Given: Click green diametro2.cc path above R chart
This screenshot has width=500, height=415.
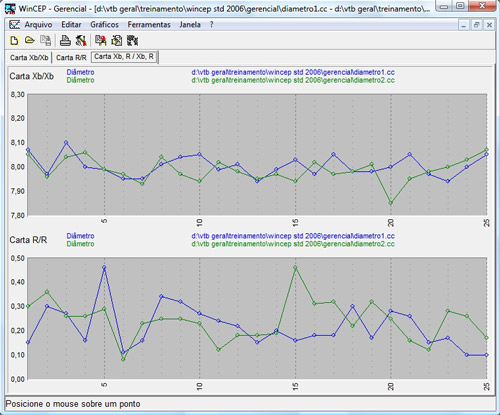Looking at the screenshot, I should point(293,244).
